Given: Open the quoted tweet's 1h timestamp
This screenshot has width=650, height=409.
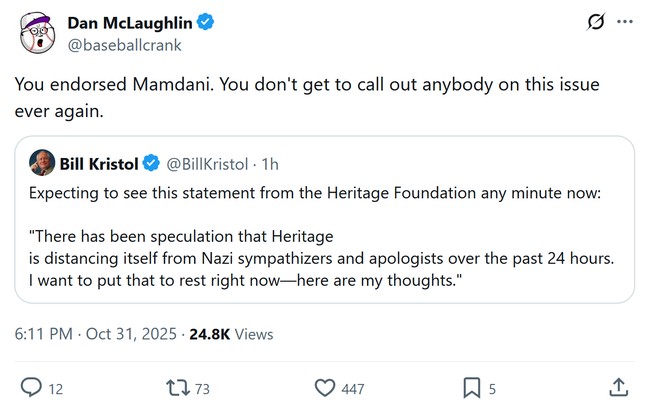Looking at the screenshot, I should pos(270,163).
